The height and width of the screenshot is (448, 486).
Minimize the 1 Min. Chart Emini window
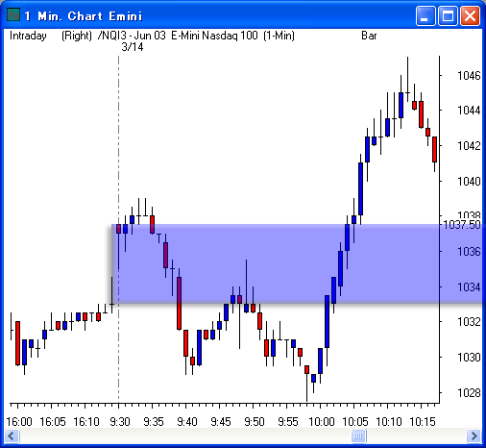tap(425, 15)
